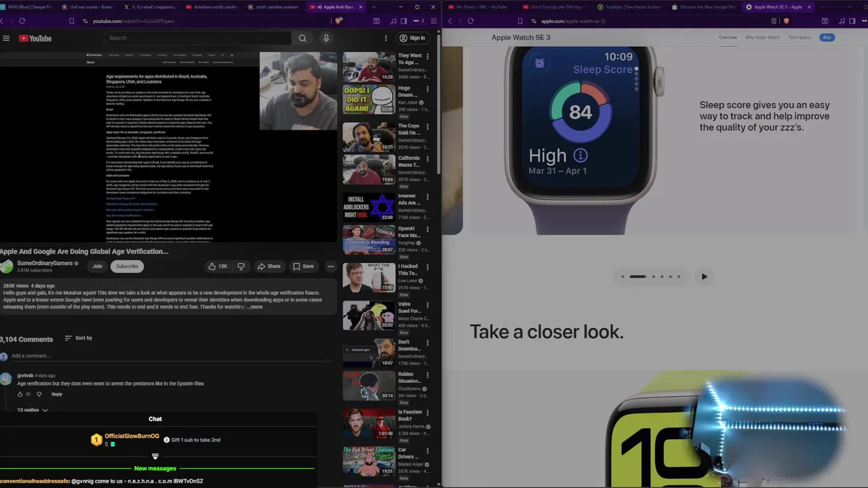Open options for 'California Wants T...' video

point(427,159)
